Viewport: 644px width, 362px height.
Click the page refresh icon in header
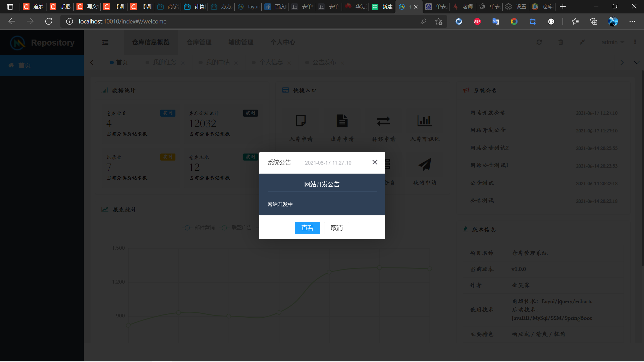[x=539, y=42]
